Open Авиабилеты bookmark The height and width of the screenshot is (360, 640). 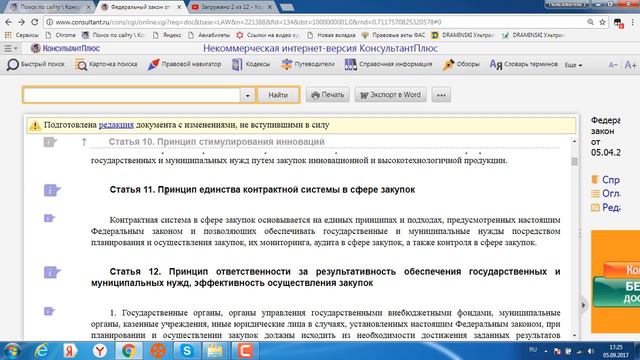209,35
